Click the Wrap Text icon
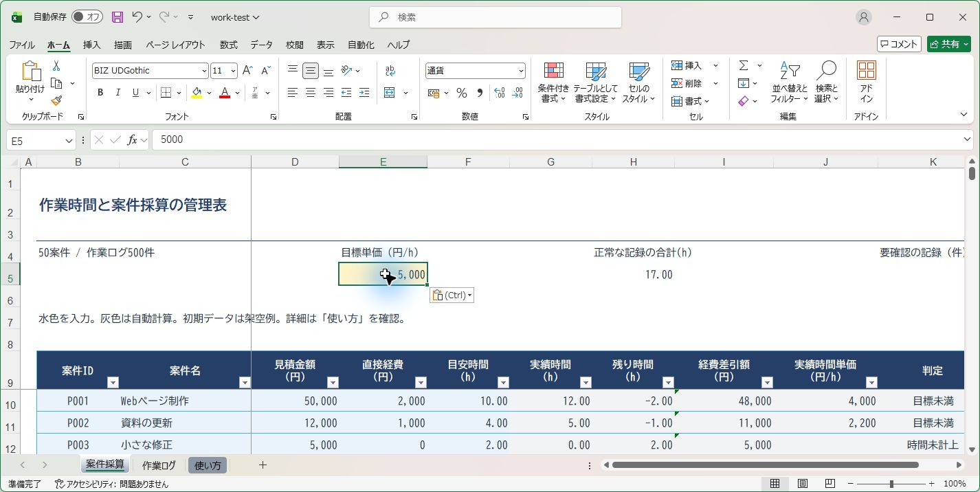This screenshot has width=980, height=492. click(x=390, y=70)
